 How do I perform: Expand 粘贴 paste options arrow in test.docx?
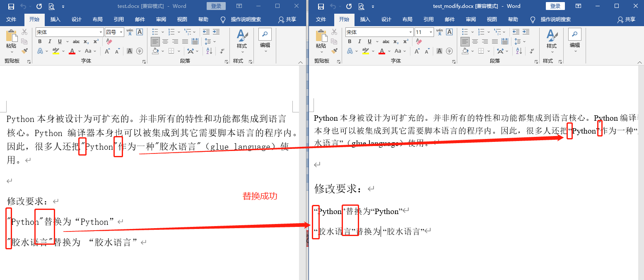(12, 52)
